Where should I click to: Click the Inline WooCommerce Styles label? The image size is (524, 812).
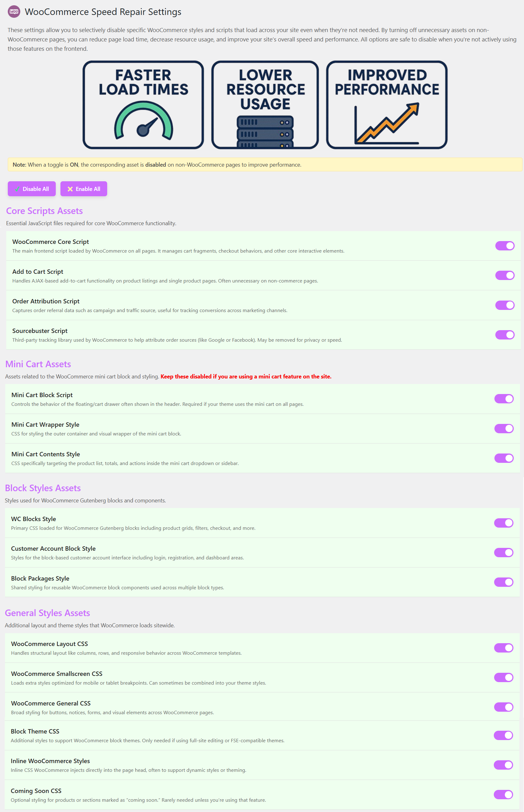[x=50, y=761]
